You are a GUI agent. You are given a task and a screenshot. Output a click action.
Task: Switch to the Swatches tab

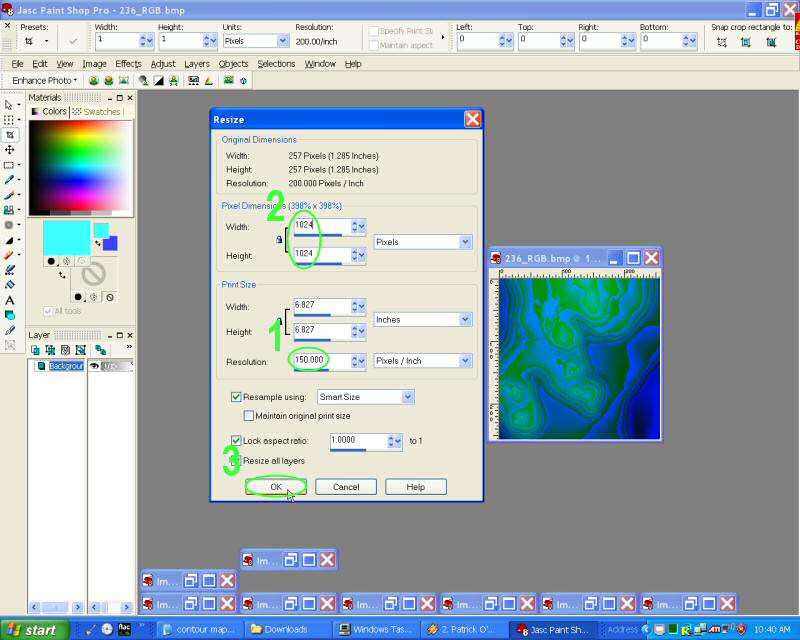tap(96, 112)
